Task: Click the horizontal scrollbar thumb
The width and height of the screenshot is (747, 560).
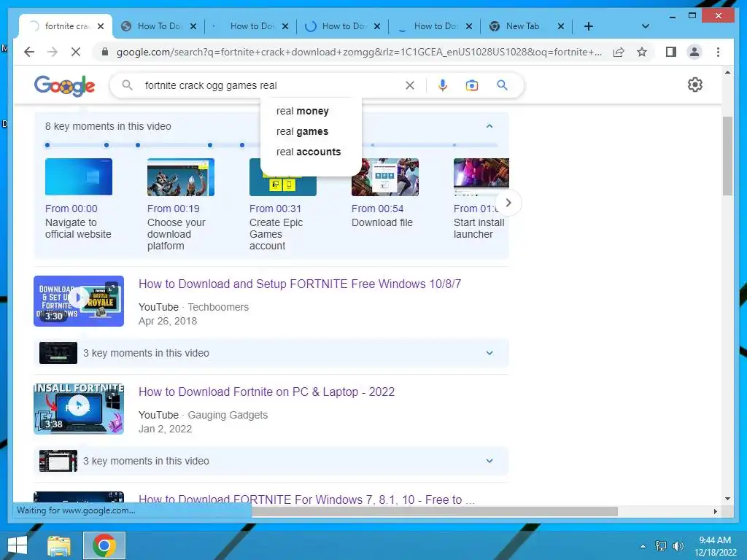Action: (x=435, y=511)
